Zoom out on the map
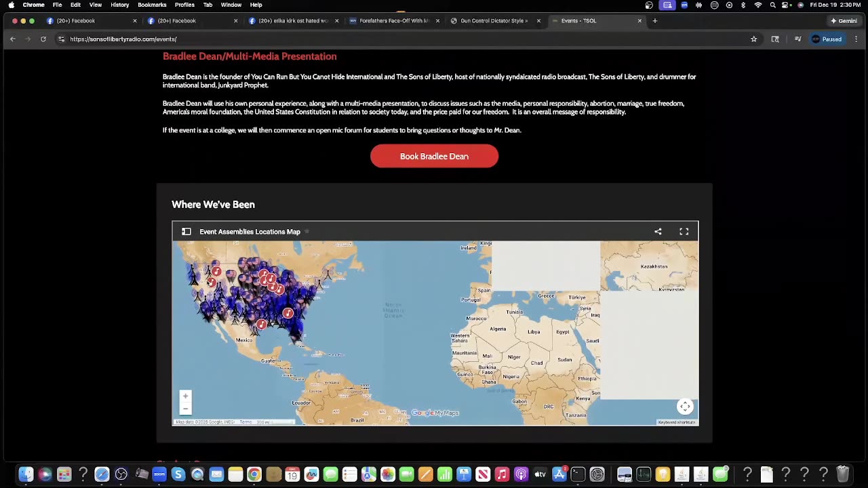This screenshot has height=488, width=868. (x=185, y=408)
